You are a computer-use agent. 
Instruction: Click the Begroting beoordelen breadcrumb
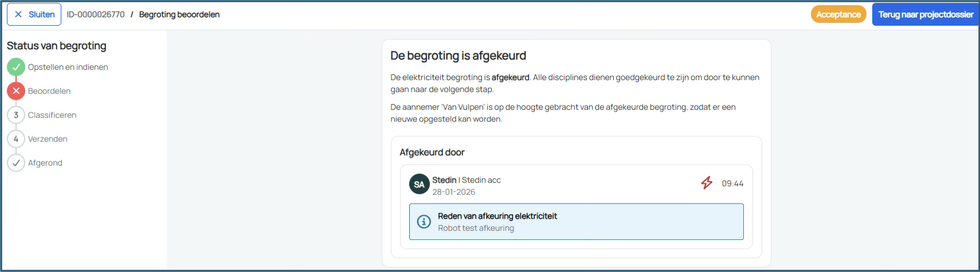pyautogui.click(x=179, y=14)
